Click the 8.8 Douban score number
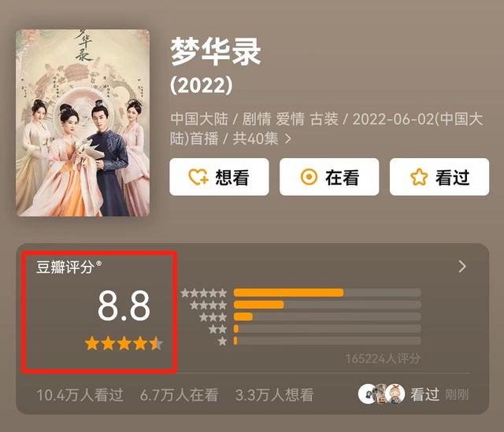This screenshot has width=504, height=432. [x=124, y=305]
